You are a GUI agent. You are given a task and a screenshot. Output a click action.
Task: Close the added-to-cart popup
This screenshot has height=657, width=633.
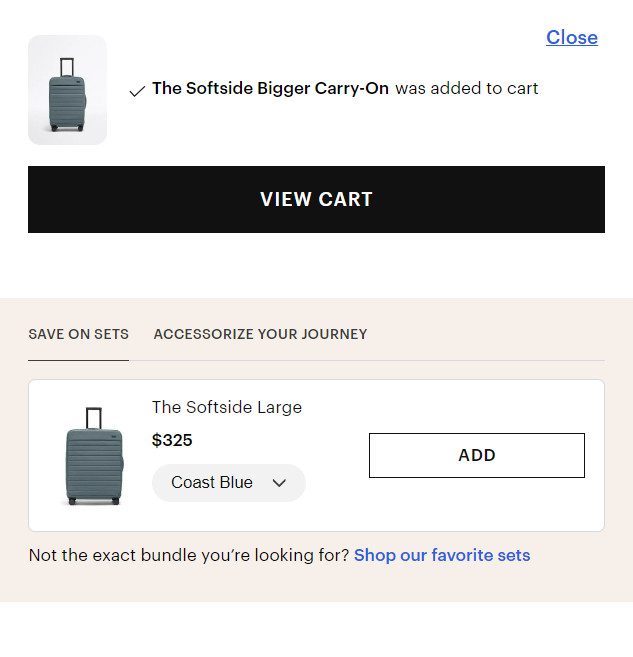(571, 38)
